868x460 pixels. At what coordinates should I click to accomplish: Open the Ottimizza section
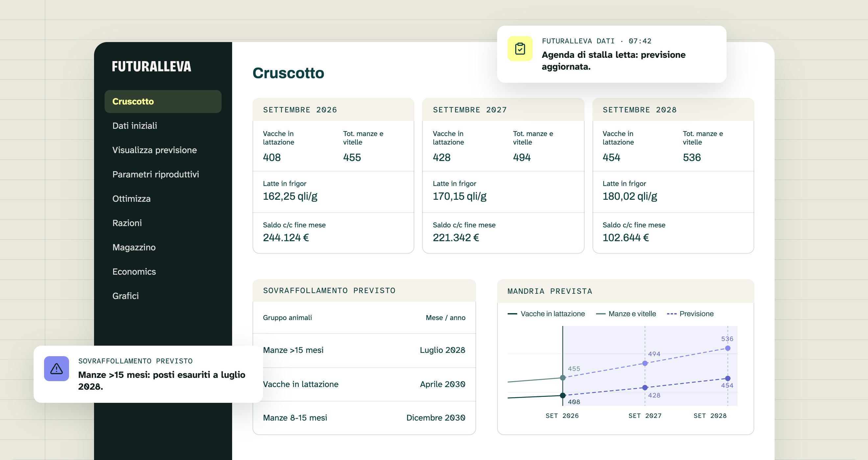pos(132,198)
